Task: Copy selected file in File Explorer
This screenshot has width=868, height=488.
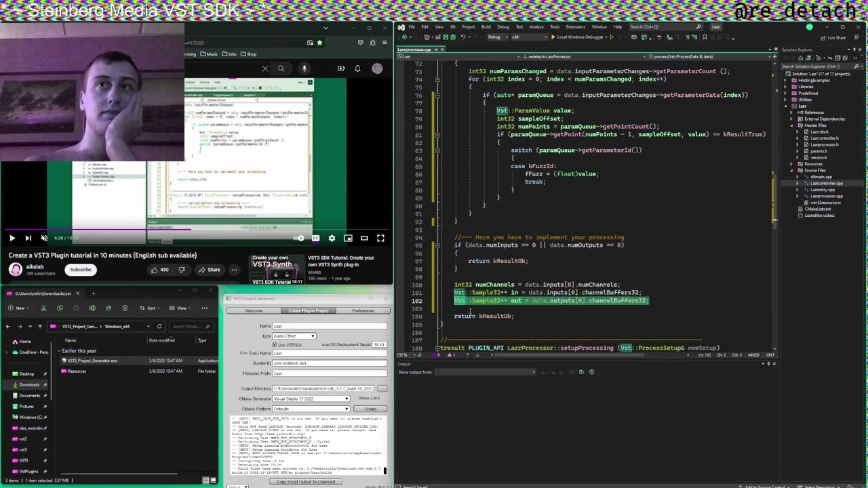Action: pyautogui.click(x=60, y=308)
